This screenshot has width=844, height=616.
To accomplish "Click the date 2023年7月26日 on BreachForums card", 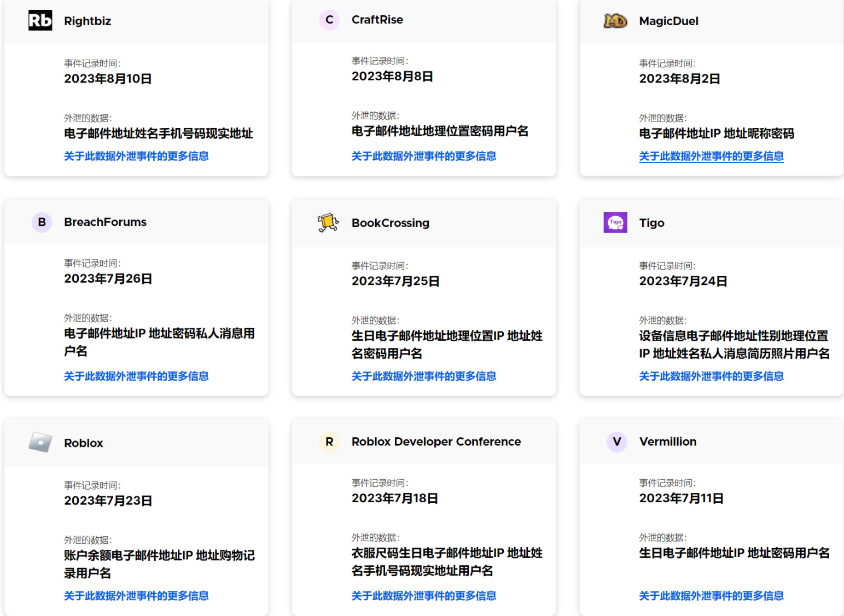I will [x=108, y=279].
